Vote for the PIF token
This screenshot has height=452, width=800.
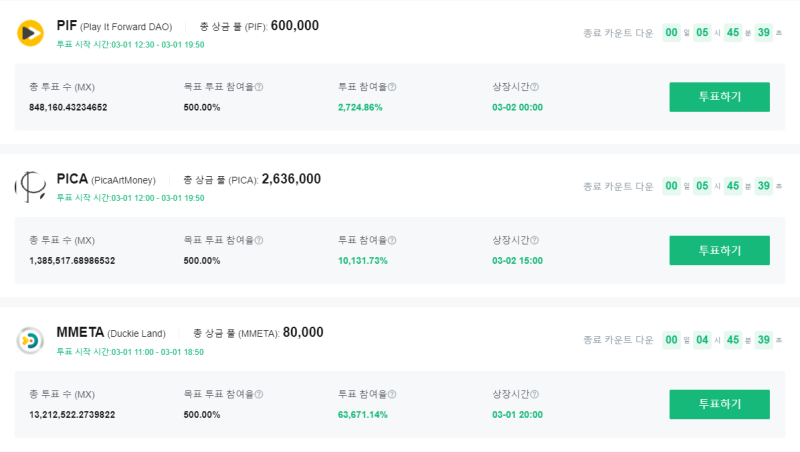(x=719, y=97)
